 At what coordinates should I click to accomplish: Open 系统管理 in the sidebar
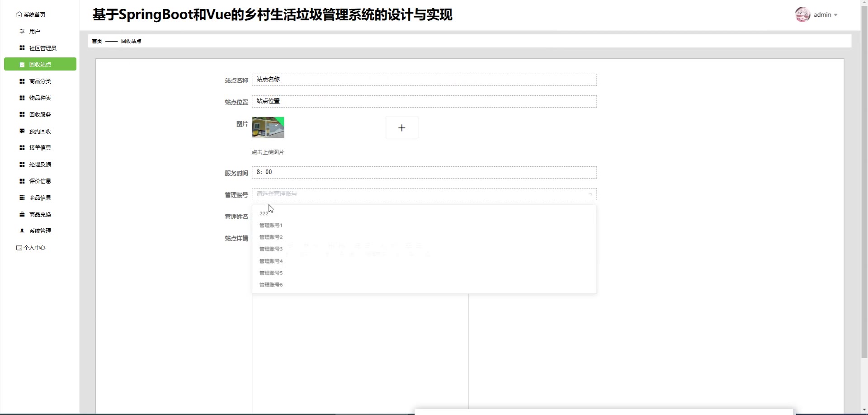click(x=40, y=231)
